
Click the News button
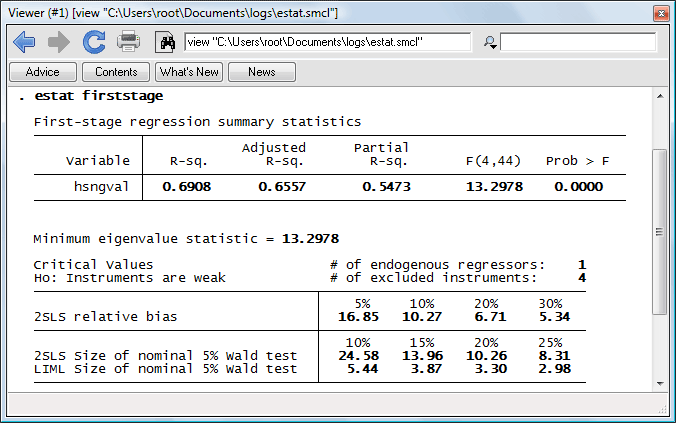tap(262, 72)
